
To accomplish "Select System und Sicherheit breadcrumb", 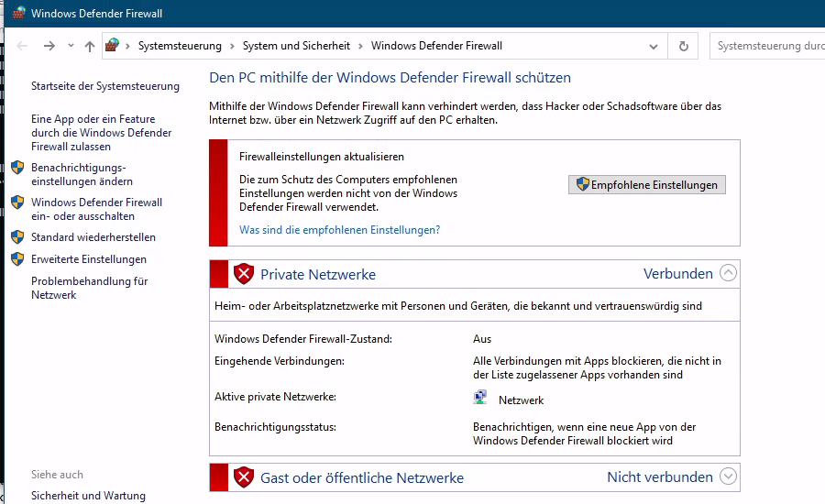I will click(296, 46).
